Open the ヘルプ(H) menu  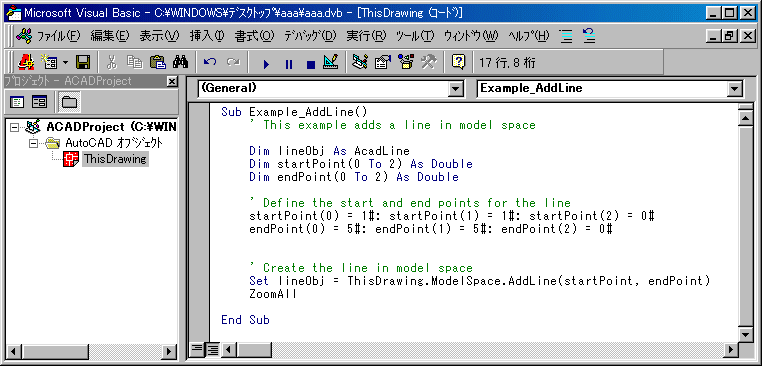click(x=529, y=36)
